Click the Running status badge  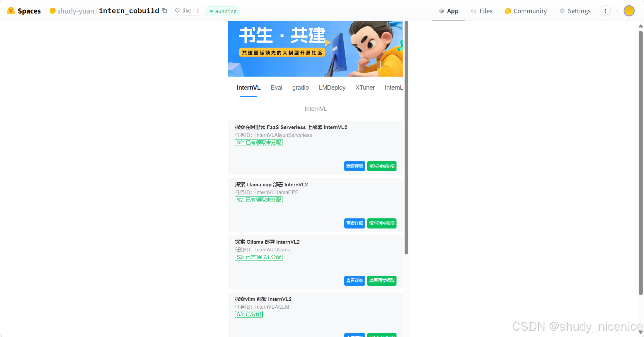(x=223, y=11)
